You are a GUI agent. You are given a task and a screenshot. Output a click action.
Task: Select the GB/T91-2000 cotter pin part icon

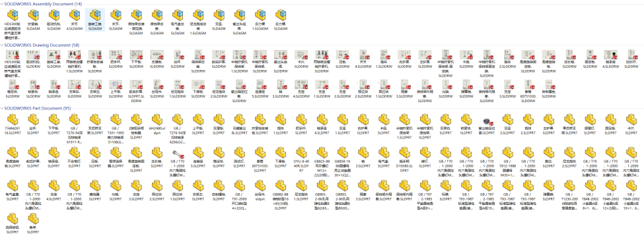pyautogui.click(x=239, y=186)
